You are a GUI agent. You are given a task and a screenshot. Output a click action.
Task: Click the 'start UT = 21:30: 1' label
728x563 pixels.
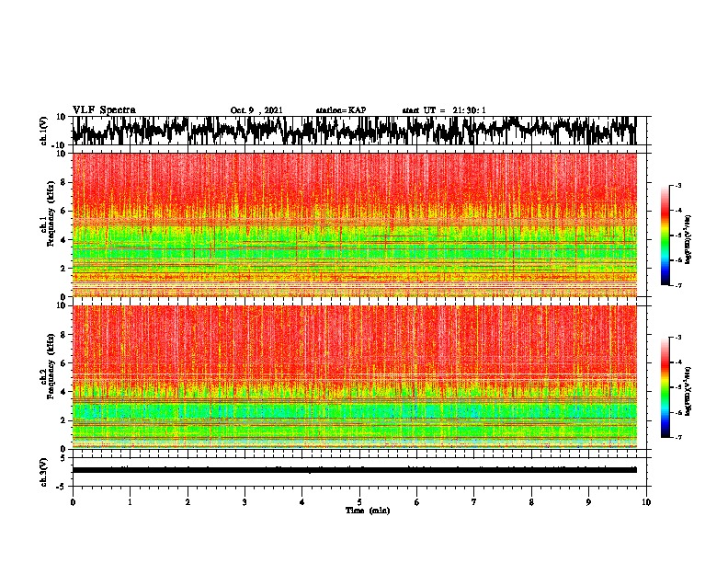coord(444,110)
